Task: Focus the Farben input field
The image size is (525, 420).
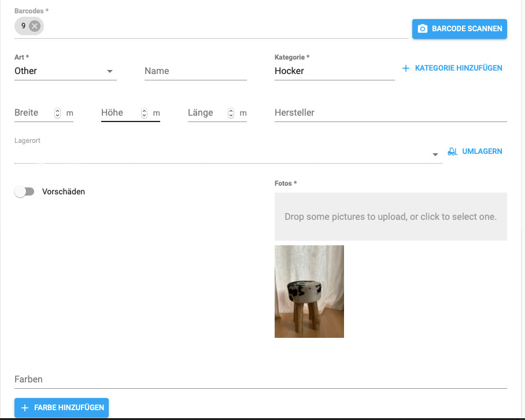Action: point(261,380)
